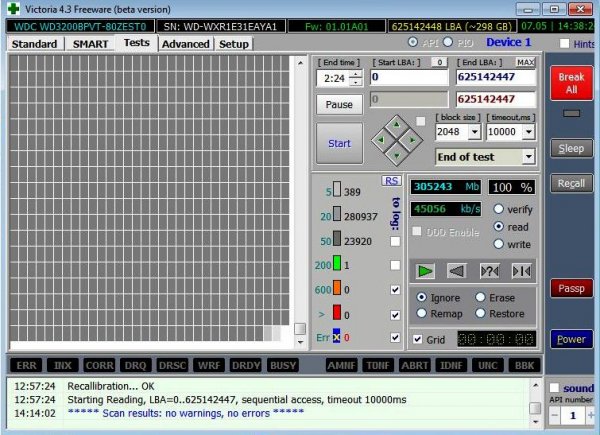Select the butterfly scan mode icon
Viewport: 600px width, 435px height.
tap(521, 270)
